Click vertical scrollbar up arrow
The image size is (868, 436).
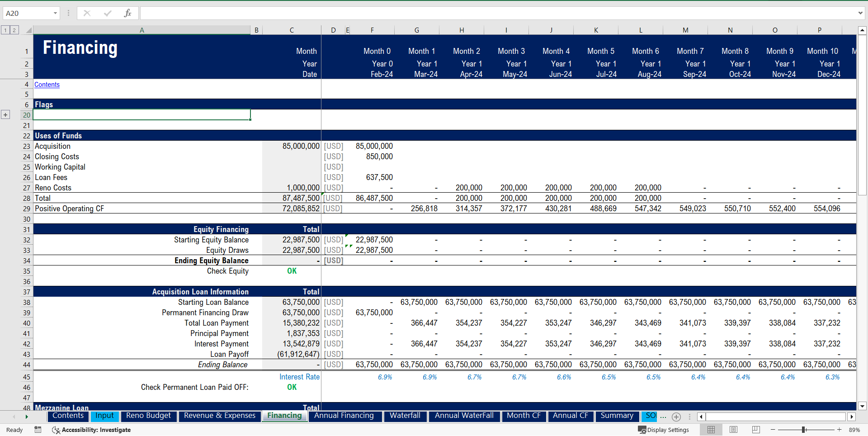[x=862, y=30]
